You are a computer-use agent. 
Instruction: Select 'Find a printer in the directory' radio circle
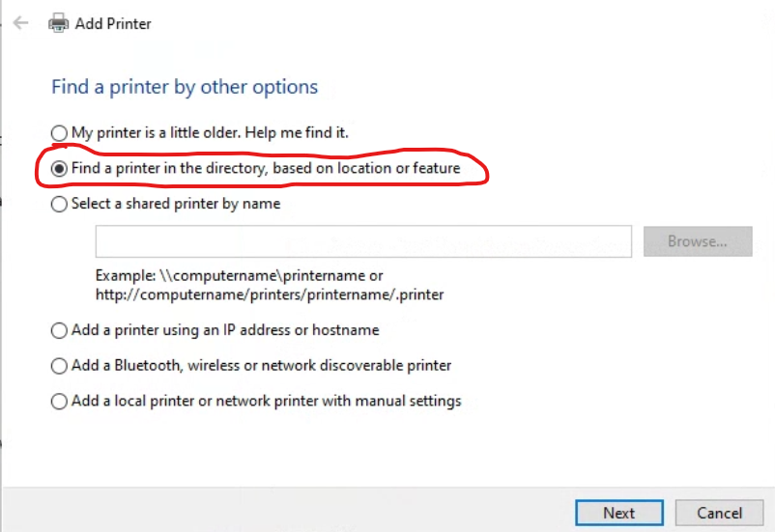tap(60, 168)
